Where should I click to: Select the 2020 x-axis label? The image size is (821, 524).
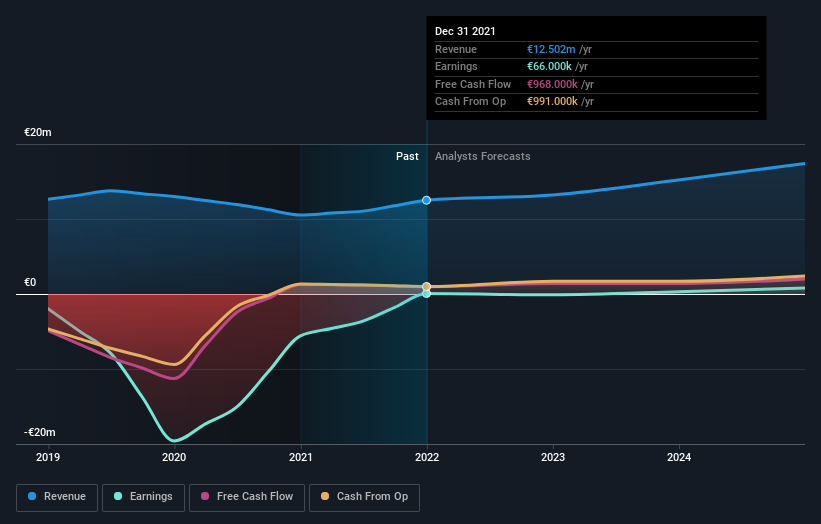(174, 457)
